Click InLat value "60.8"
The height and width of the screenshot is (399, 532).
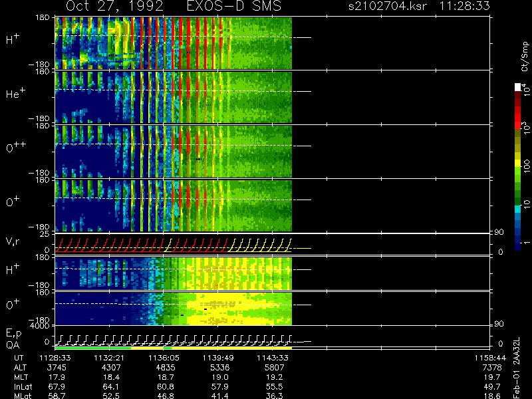166,386
